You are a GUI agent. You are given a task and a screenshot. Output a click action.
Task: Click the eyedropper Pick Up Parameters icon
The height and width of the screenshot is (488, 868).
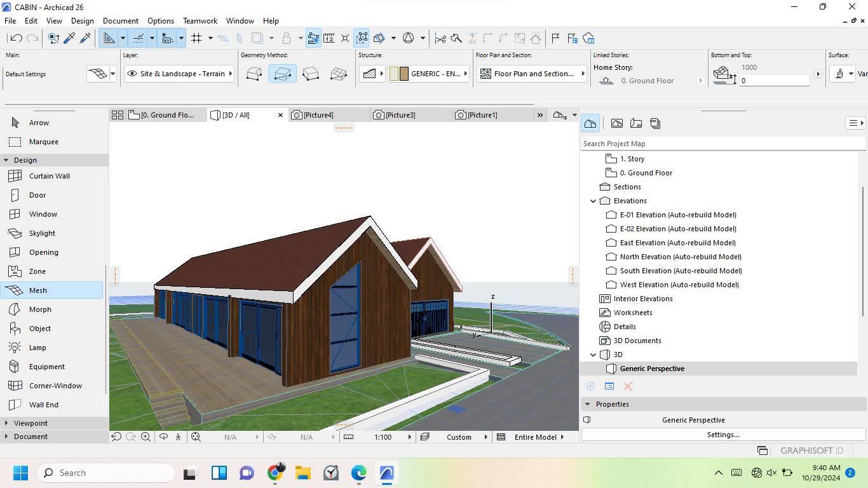[x=69, y=38]
